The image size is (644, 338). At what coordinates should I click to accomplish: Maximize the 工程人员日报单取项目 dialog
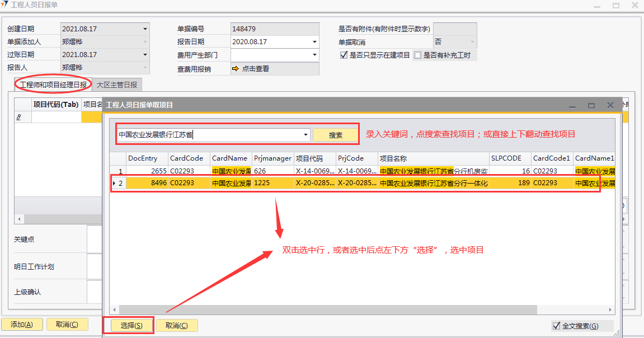[x=591, y=105]
